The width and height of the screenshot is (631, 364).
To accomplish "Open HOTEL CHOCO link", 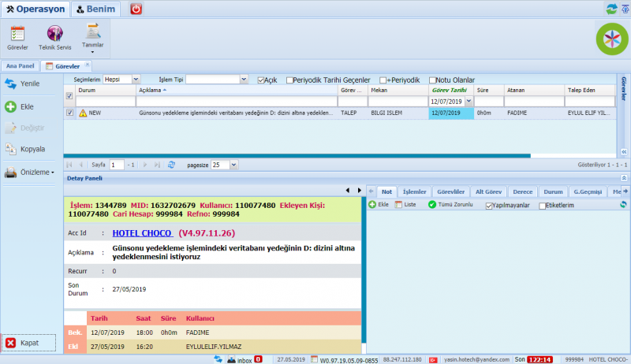I will point(143,233).
